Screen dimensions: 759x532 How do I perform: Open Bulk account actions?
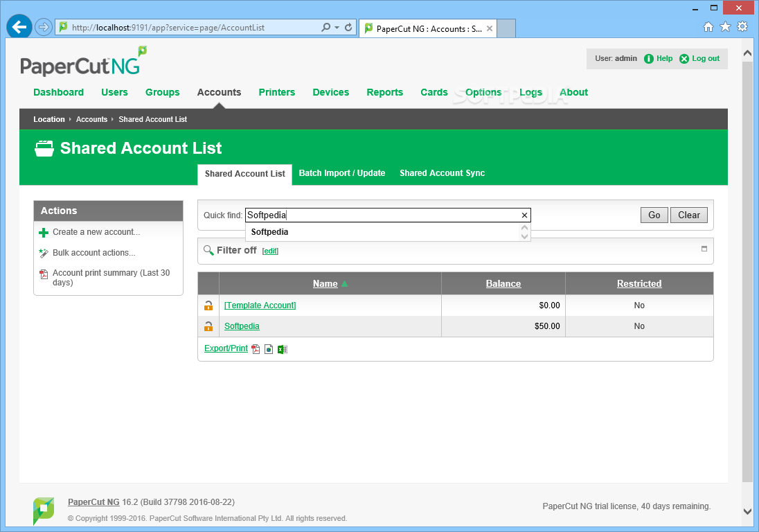click(x=94, y=253)
